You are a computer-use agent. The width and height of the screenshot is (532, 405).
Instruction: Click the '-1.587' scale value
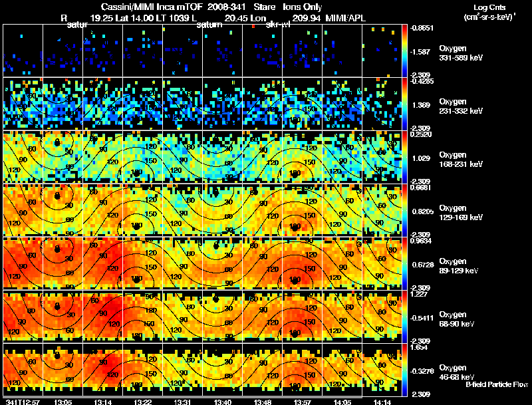pos(421,52)
